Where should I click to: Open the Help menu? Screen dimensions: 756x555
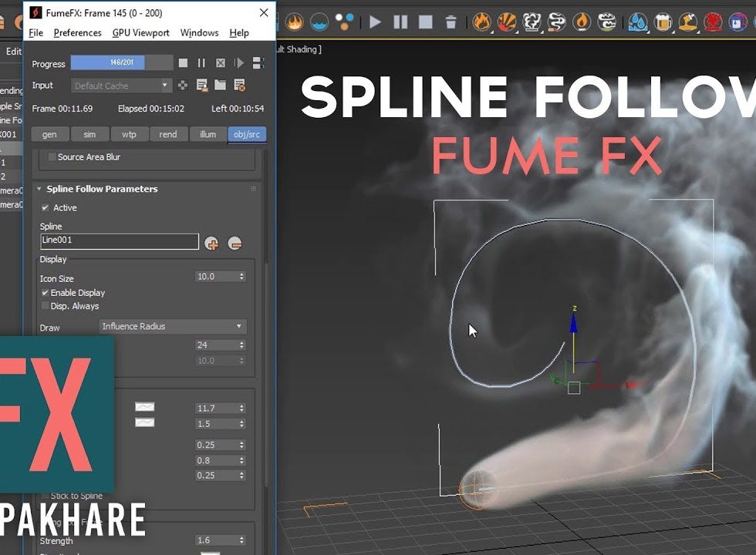pyautogui.click(x=239, y=32)
